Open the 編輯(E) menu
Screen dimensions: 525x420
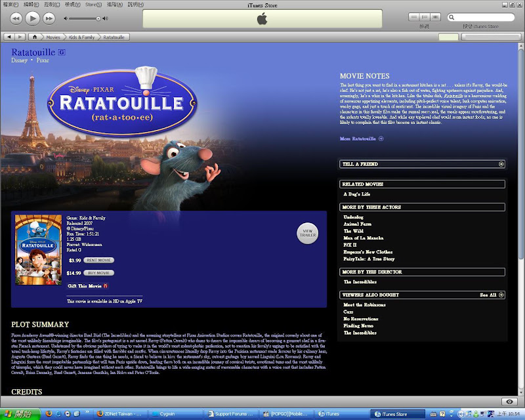click(31, 5)
